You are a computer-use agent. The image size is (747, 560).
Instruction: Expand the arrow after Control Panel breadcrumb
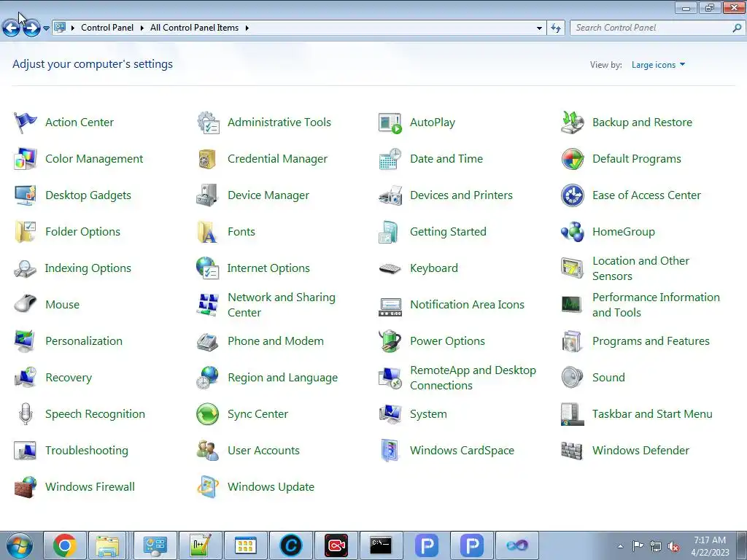click(x=142, y=28)
